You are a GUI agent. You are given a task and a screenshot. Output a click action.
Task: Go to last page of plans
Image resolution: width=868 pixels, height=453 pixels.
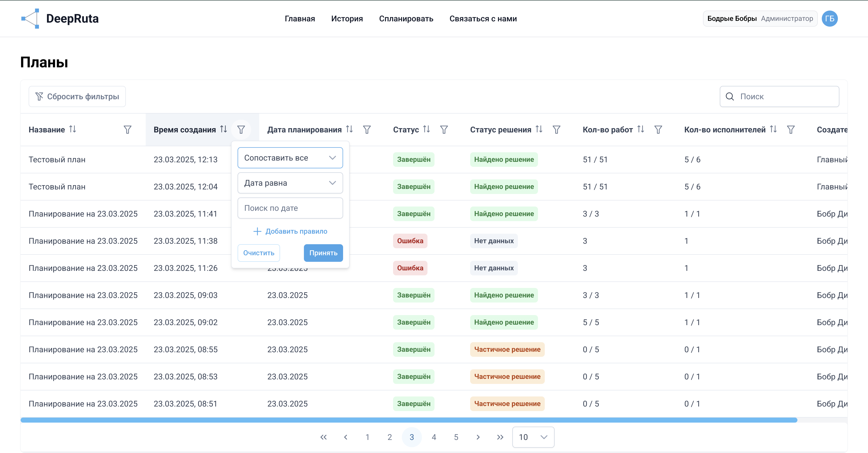500,437
